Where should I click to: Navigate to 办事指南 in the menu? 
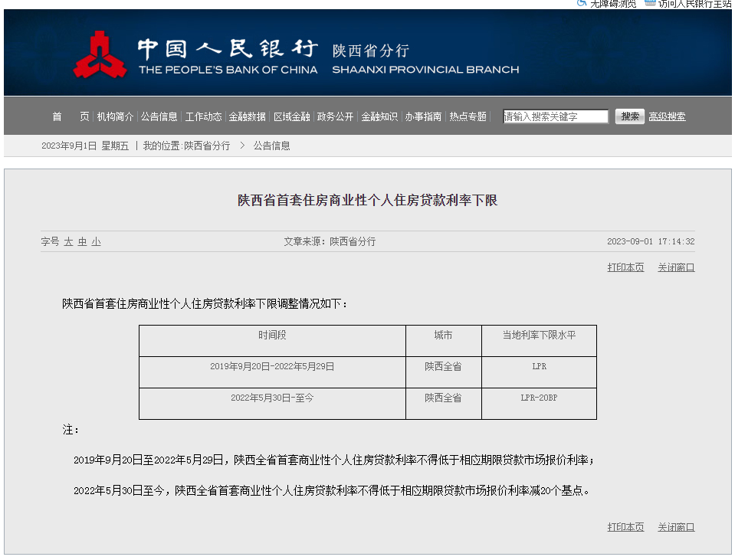(x=423, y=117)
